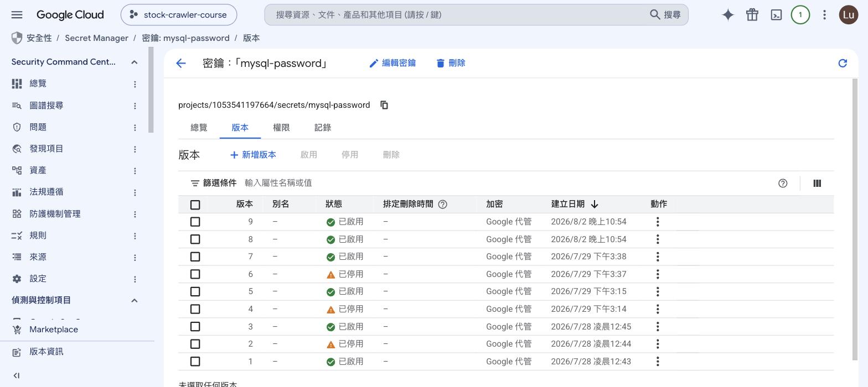Open the Lu account avatar

click(849, 15)
